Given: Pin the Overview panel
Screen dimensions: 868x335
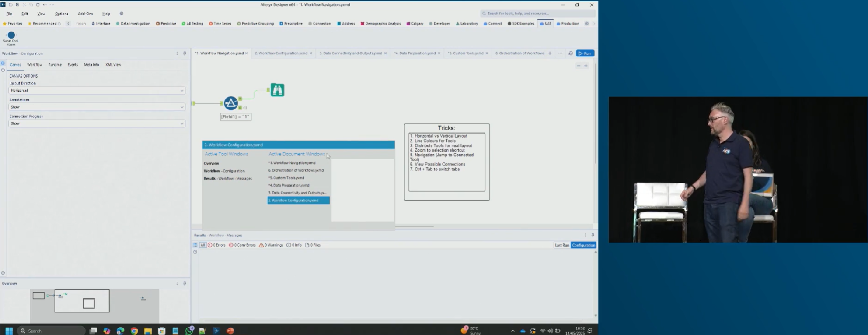Looking at the screenshot, I should [x=185, y=283].
